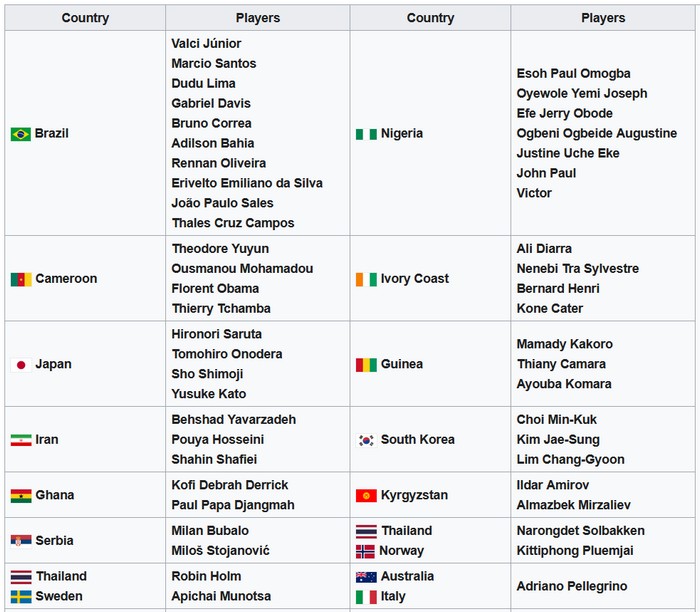Click the Kyrgyzstan flag icon
The image size is (700, 612).
[x=366, y=495]
